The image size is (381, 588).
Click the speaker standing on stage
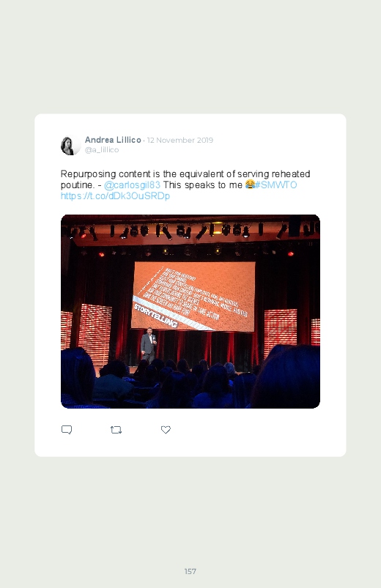(148, 345)
